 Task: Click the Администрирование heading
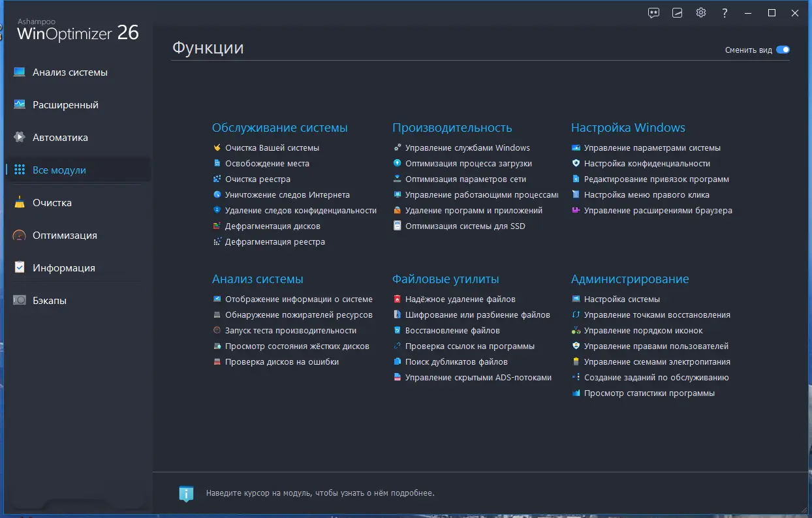[x=630, y=279]
